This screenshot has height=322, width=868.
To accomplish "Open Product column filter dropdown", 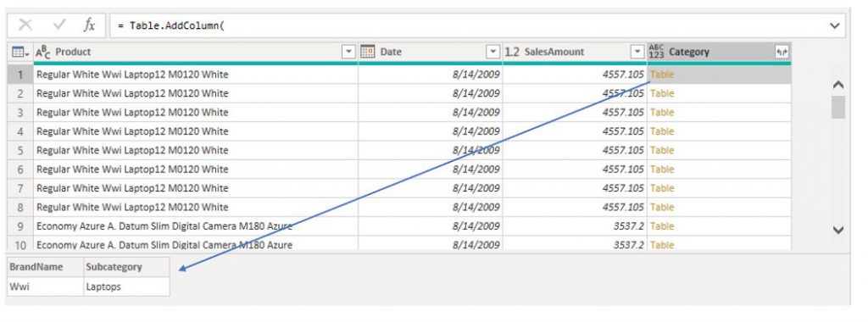I will click(348, 52).
